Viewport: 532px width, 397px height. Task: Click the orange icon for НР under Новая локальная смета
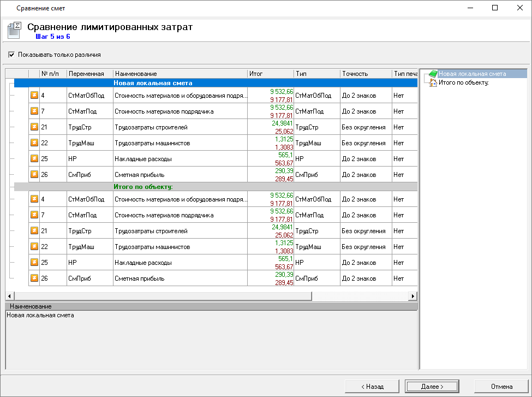tap(34, 158)
